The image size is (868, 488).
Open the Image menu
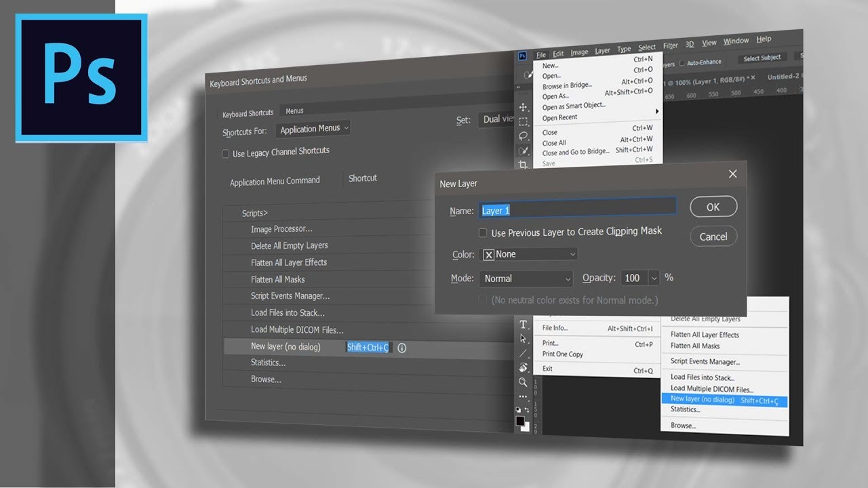579,52
